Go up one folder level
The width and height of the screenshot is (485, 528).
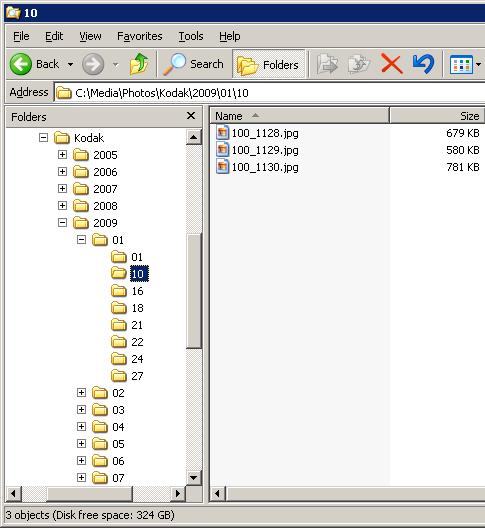tap(139, 64)
